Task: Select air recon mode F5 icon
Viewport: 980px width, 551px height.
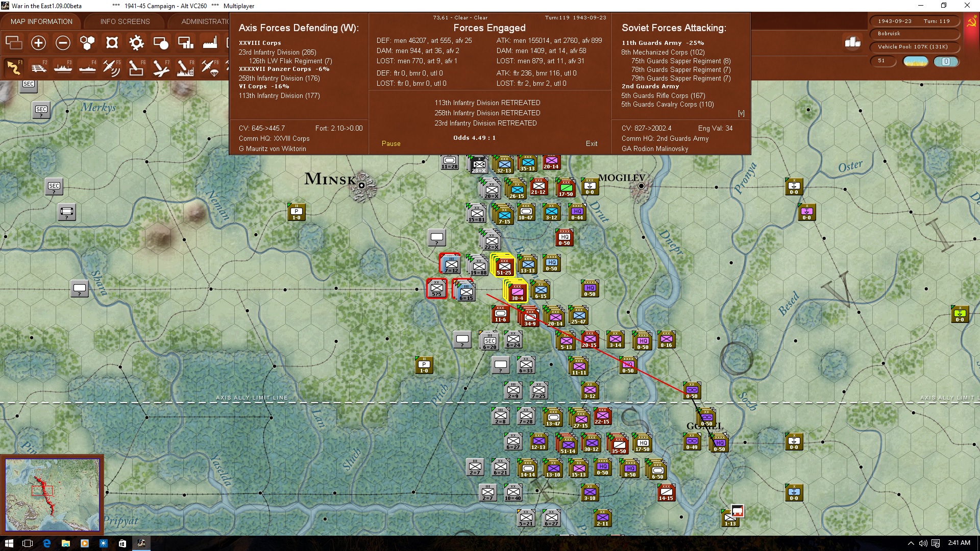Action: point(111,67)
